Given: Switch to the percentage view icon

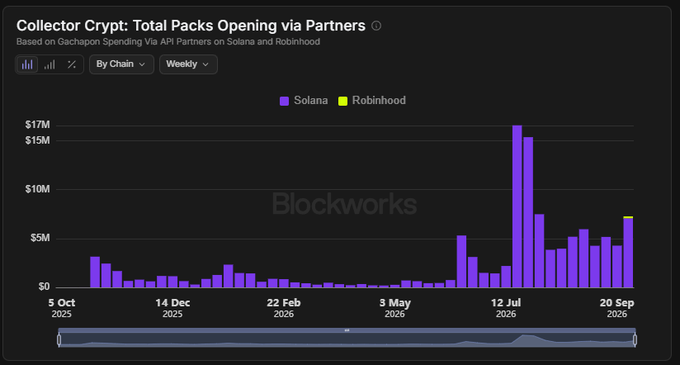Looking at the screenshot, I should click(72, 65).
